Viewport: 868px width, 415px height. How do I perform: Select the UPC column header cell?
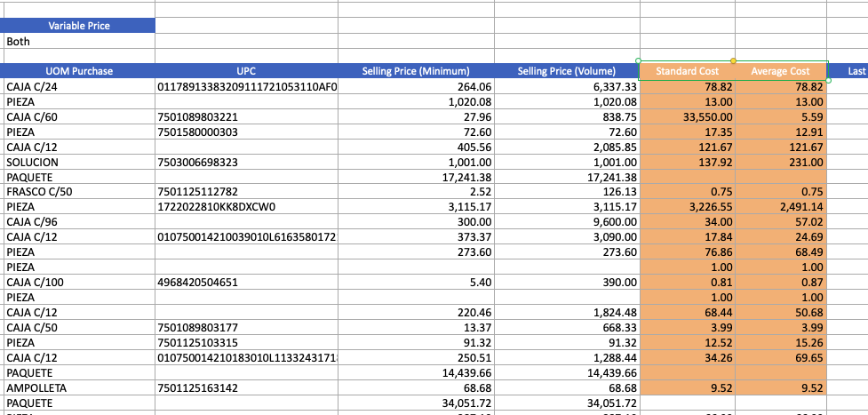pyautogui.click(x=246, y=71)
